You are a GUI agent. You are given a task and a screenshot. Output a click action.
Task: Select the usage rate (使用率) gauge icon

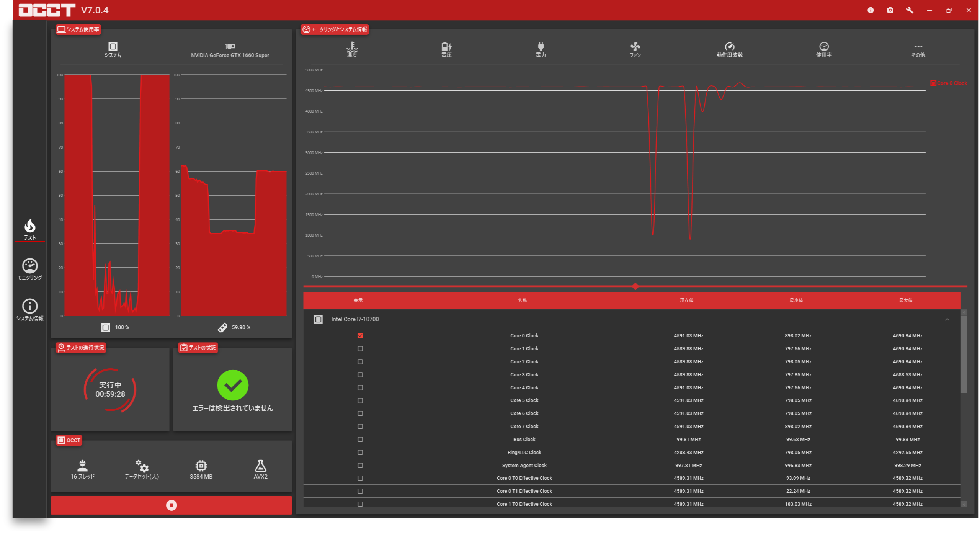[824, 49]
